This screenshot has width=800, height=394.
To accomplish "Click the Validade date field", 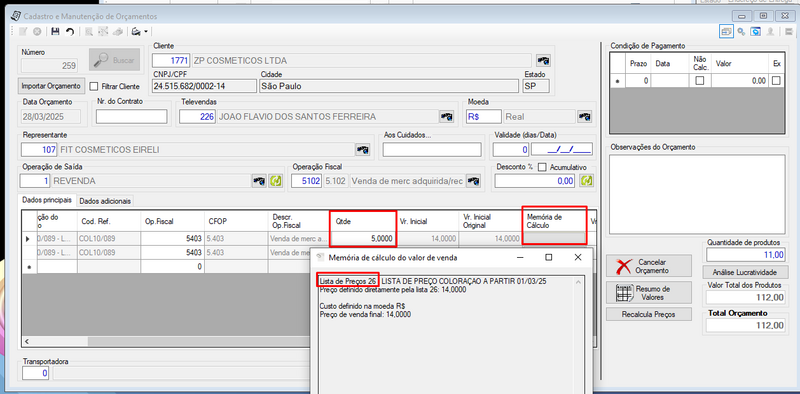I will [x=562, y=150].
